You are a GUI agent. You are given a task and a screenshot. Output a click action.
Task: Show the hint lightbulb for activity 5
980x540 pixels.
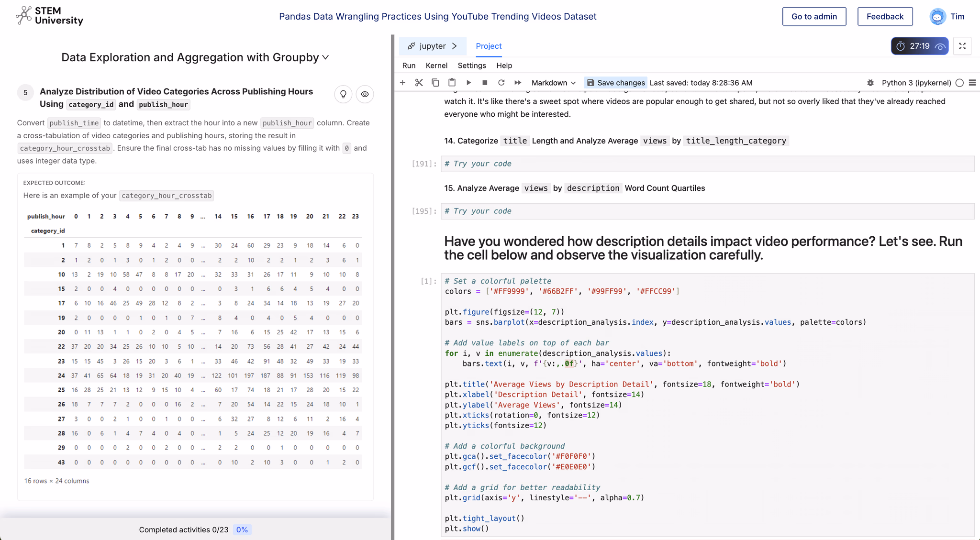point(343,94)
